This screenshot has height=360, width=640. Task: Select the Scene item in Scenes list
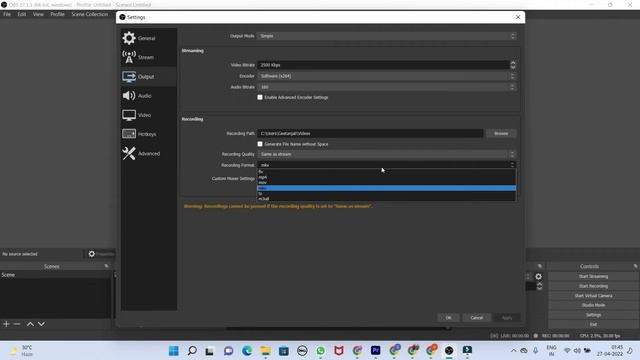pyautogui.click(x=56, y=275)
